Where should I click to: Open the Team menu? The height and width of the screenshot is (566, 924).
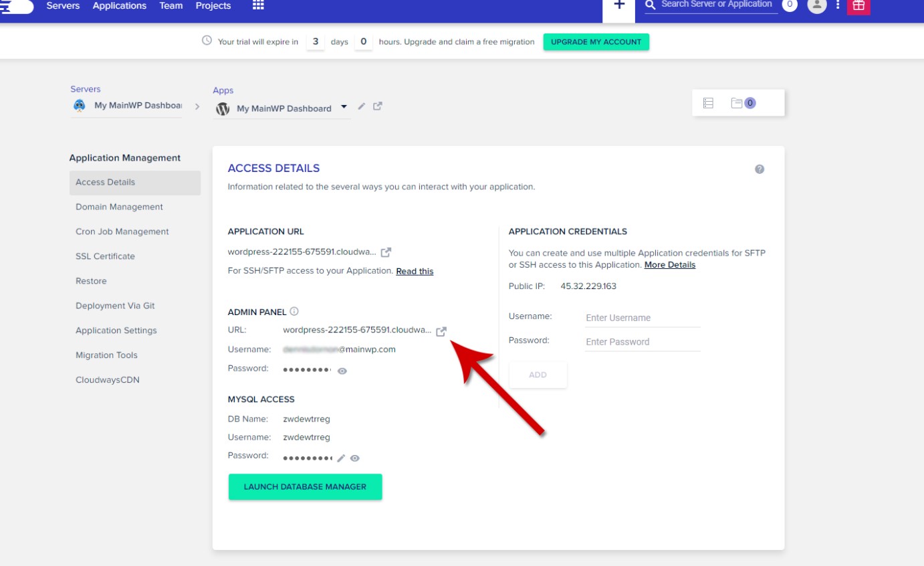pyautogui.click(x=171, y=5)
